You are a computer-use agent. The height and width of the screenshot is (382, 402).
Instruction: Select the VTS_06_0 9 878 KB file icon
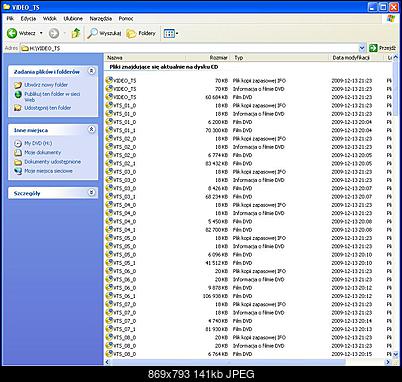tap(109, 287)
